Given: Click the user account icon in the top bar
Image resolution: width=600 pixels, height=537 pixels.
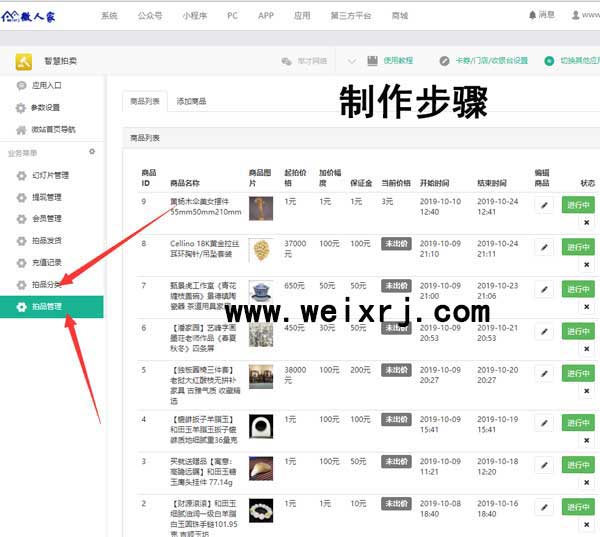Looking at the screenshot, I should [575, 15].
